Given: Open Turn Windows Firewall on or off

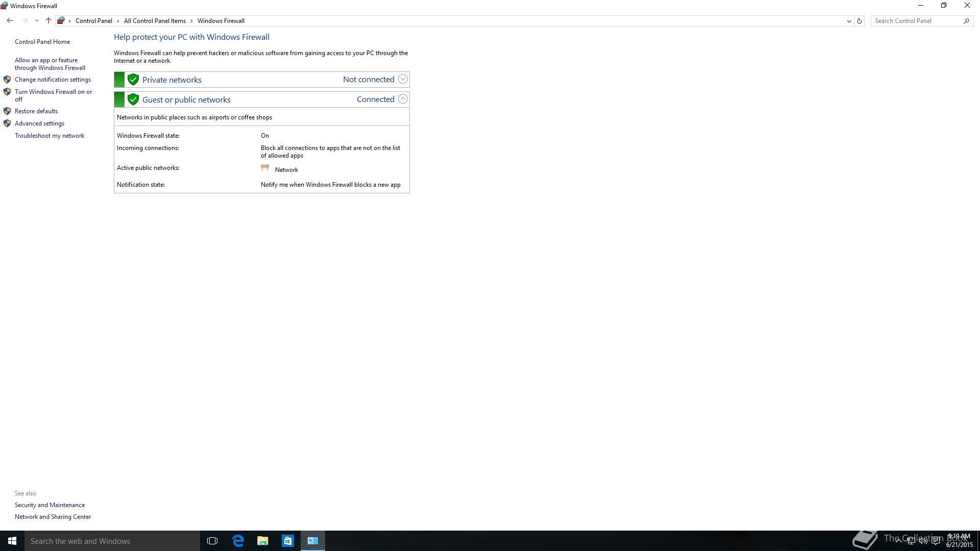Looking at the screenshot, I should (x=54, y=95).
